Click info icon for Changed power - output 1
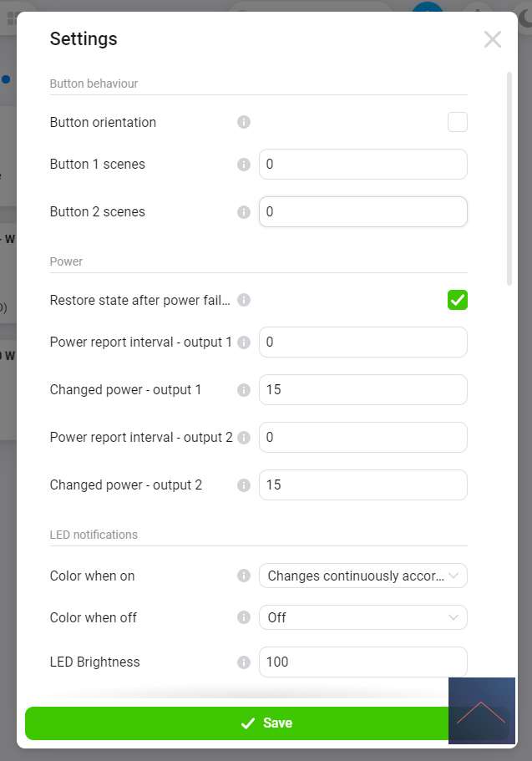The height and width of the screenshot is (761, 532). coord(244,390)
